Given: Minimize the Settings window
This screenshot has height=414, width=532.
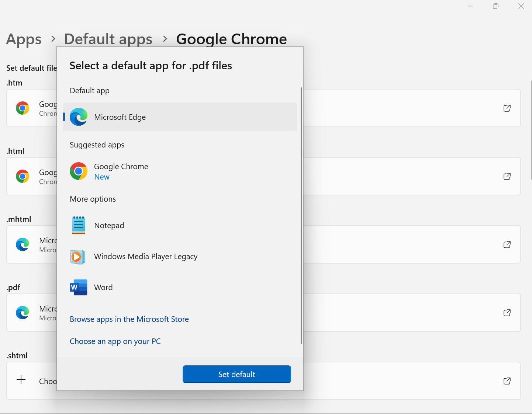Looking at the screenshot, I should coord(470,6).
